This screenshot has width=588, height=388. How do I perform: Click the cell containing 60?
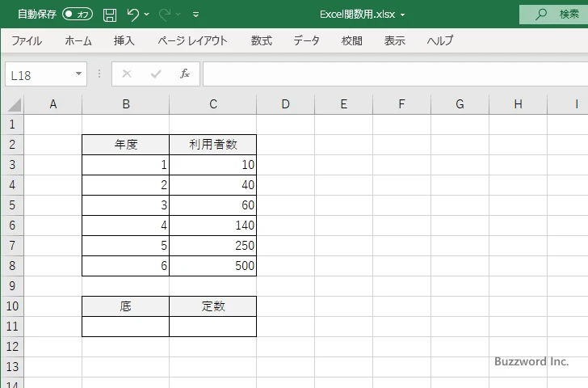[x=213, y=205]
